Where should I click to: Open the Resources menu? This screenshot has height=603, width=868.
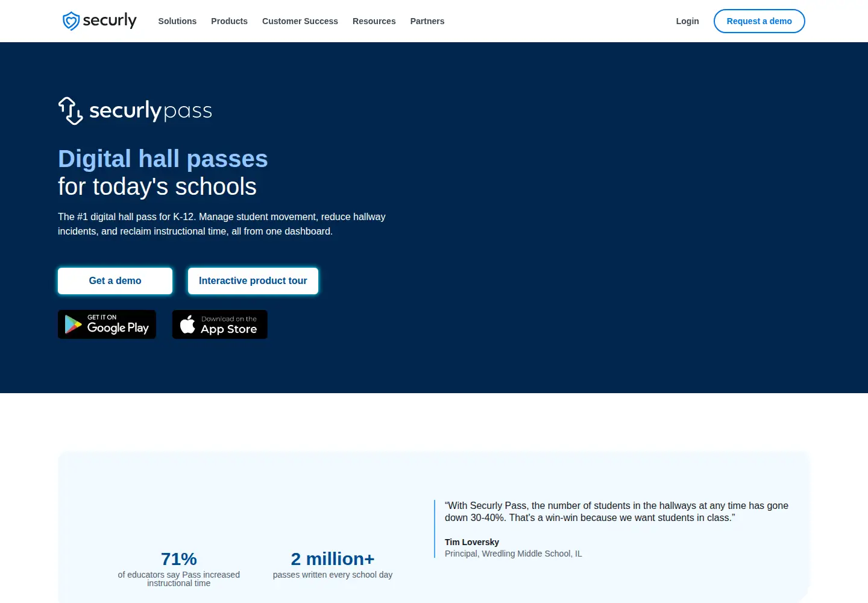pos(374,21)
